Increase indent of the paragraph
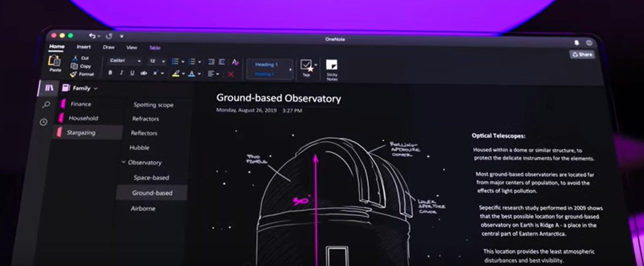 point(222,61)
